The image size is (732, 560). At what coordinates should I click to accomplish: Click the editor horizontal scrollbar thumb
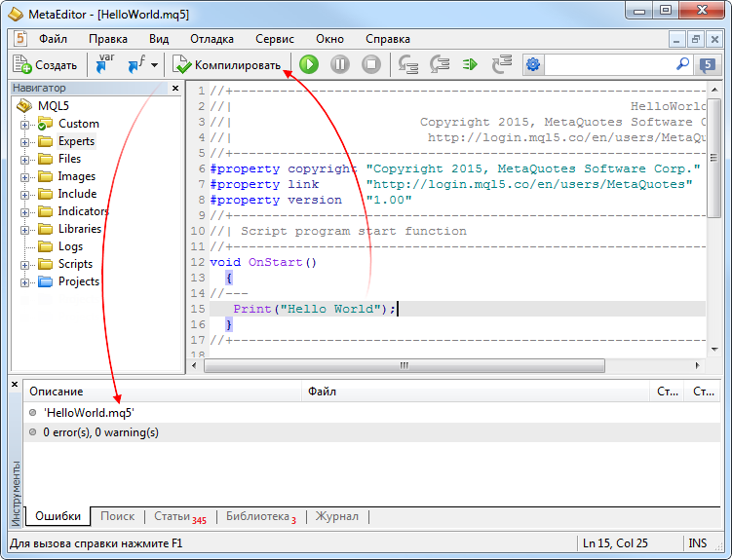[x=405, y=365]
